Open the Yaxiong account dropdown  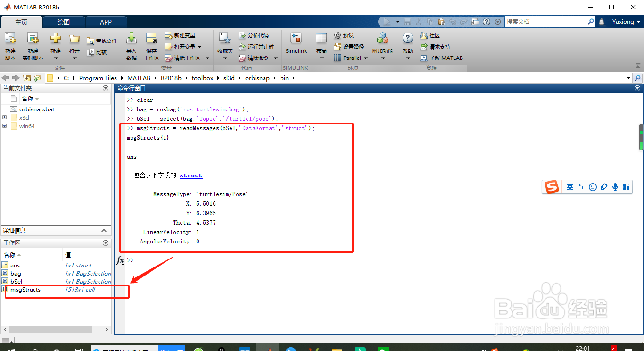627,22
